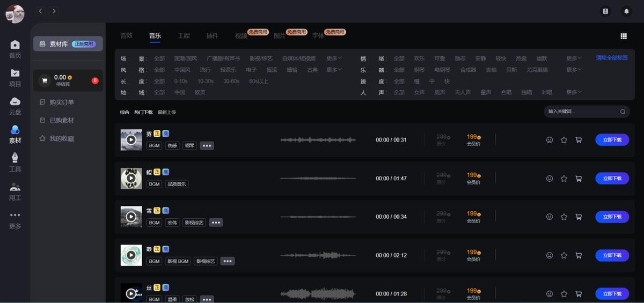The height and width of the screenshot is (303, 644).
Task: Switch to the 工程 tab
Action: click(184, 36)
